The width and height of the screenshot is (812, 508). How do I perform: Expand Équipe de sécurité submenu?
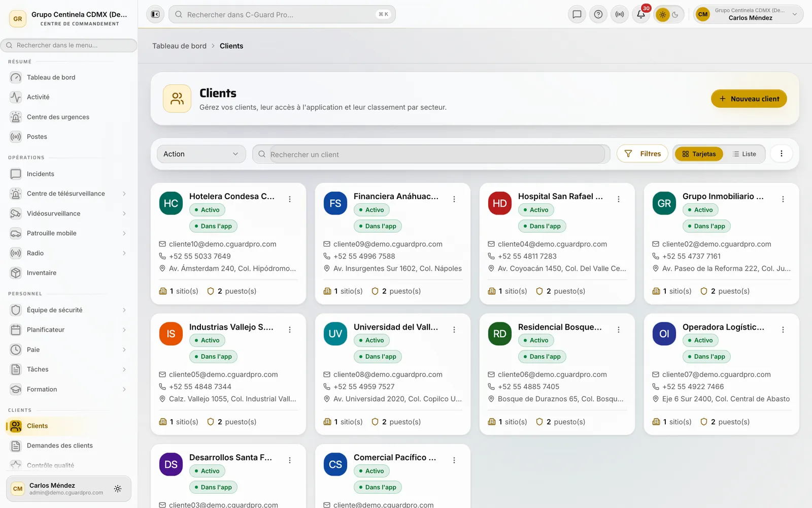(x=124, y=310)
